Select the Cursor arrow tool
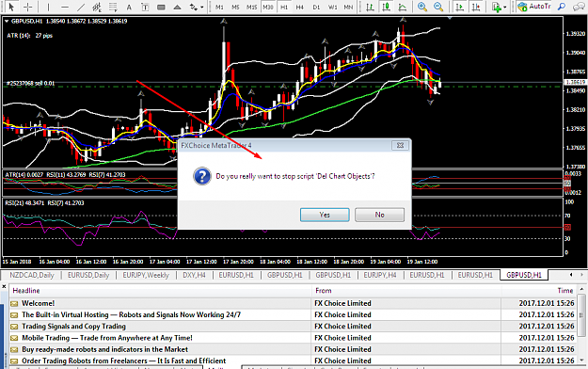The image size is (588, 369). 11,7
